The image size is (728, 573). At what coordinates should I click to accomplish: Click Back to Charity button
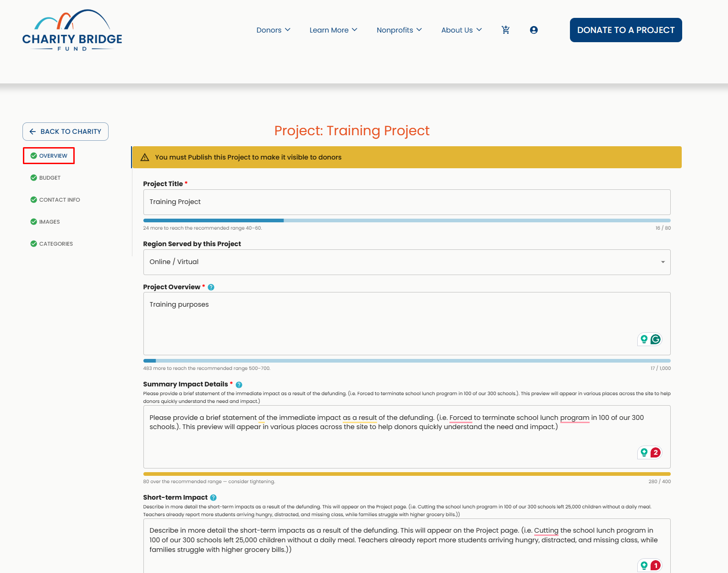[x=66, y=132]
